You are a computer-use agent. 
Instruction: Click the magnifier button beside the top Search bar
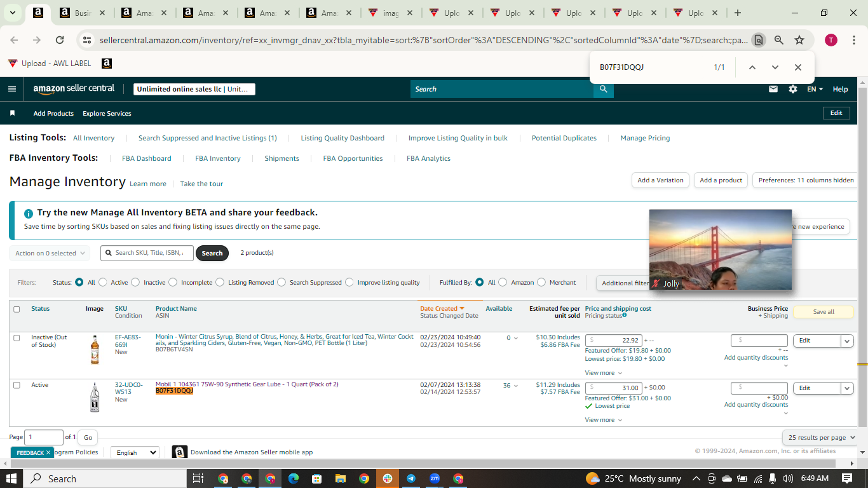[604, 89]
